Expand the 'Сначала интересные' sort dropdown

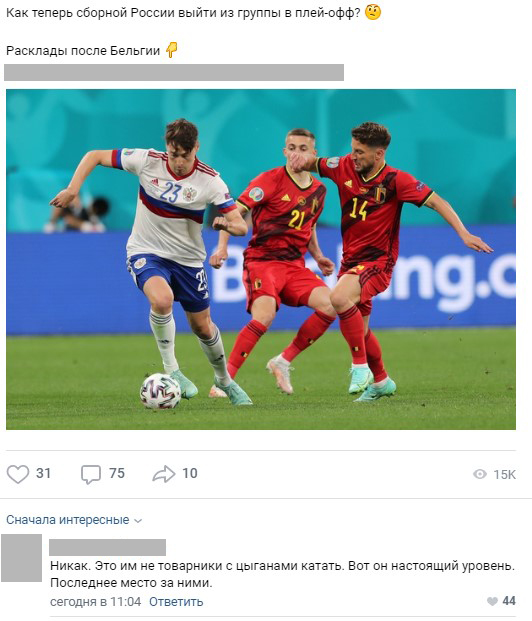click(74, 520)
